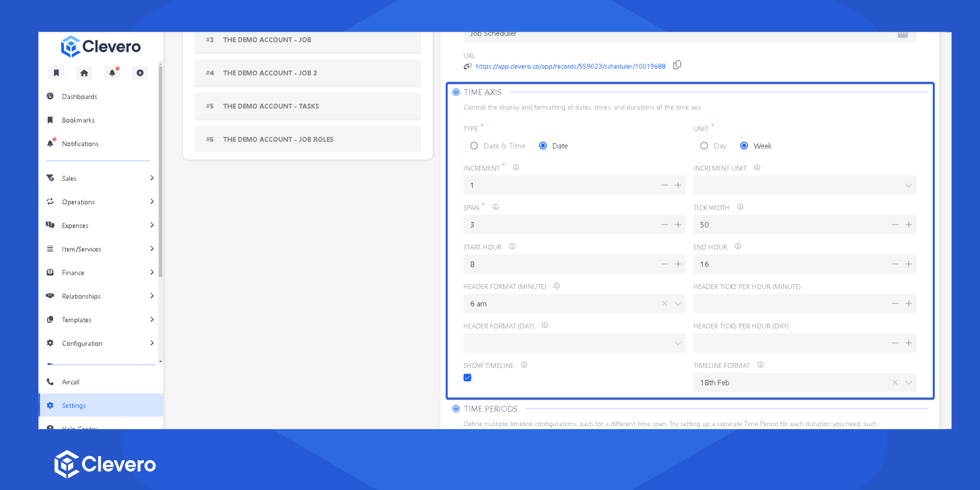Collapse the Time Axis section

pyautogui.click(x=456, y=92)
